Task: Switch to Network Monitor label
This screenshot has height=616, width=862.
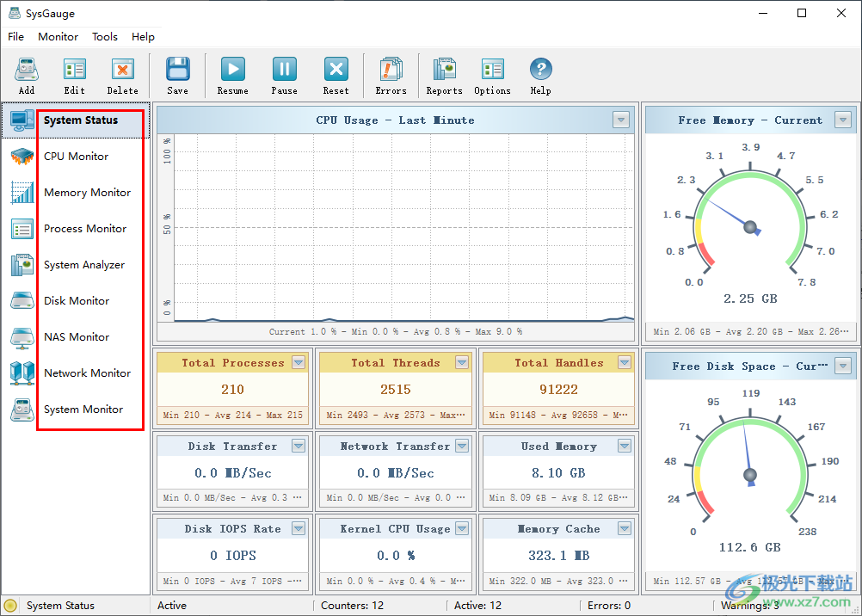Action: tap(88, 373)
